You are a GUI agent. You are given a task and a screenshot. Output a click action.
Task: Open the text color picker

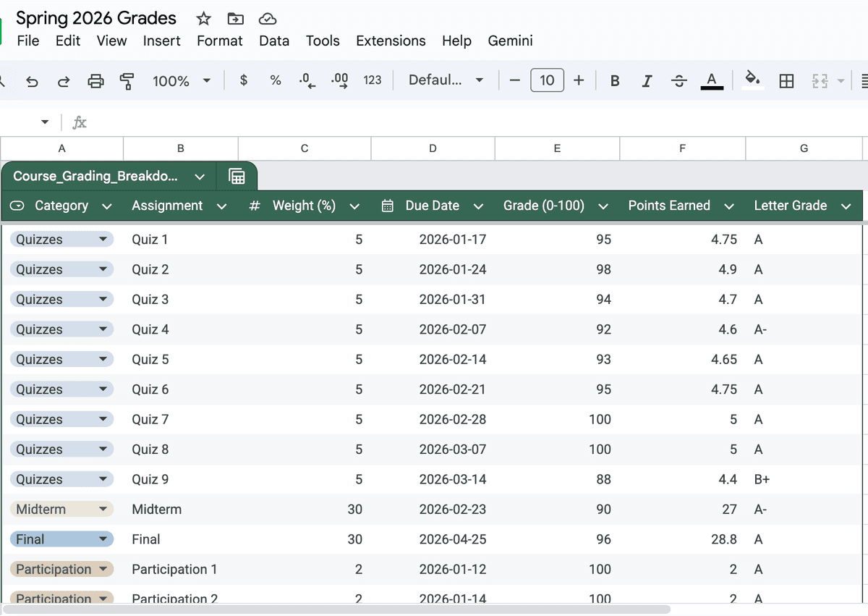[712, 80]
